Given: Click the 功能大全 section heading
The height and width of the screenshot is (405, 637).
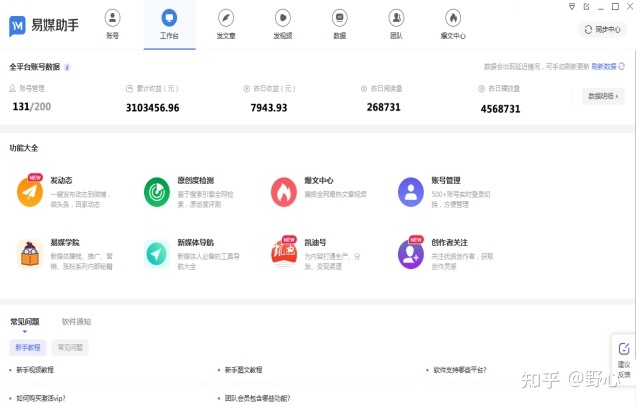Looking at the screenshot, I should (x=24, y=148).
